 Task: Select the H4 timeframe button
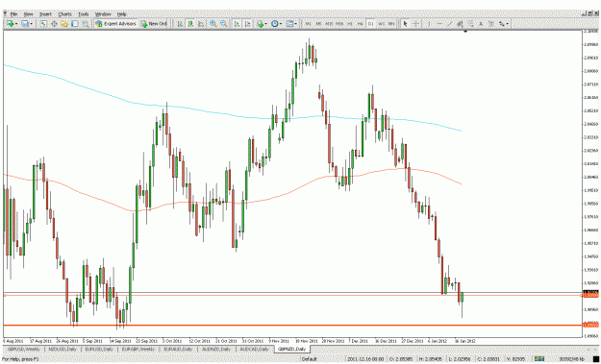pyautogui.click(x=360, y=24)
